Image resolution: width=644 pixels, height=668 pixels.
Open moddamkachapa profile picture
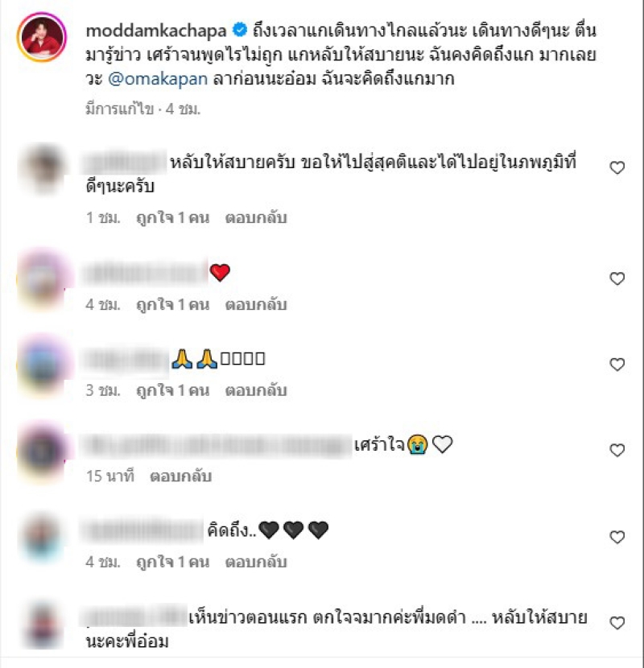tap(41, 37)
